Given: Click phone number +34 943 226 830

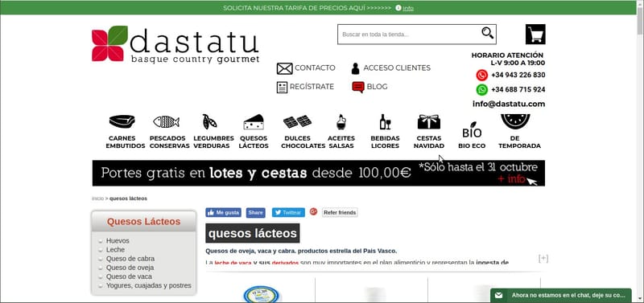Looking at the screenshot, I should point(518,75).
